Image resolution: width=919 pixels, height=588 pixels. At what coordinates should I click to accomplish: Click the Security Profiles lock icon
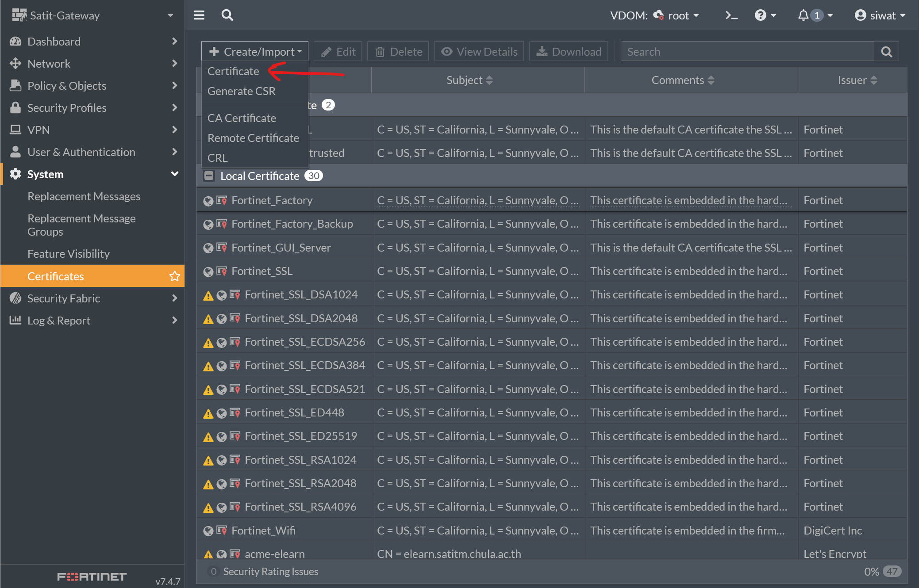(15, 107)
